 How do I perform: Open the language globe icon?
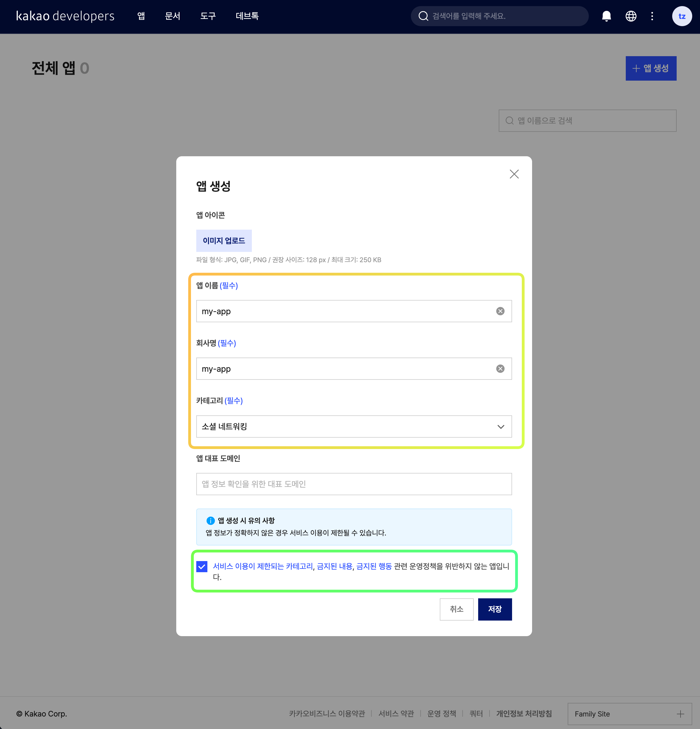(x=631, y=16)
